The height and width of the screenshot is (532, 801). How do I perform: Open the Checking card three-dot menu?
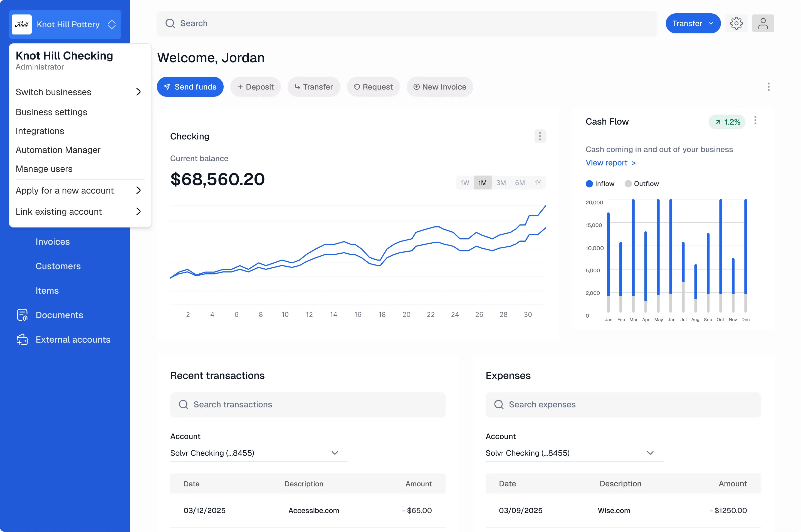pyautogui.click(x=540, y=136)
